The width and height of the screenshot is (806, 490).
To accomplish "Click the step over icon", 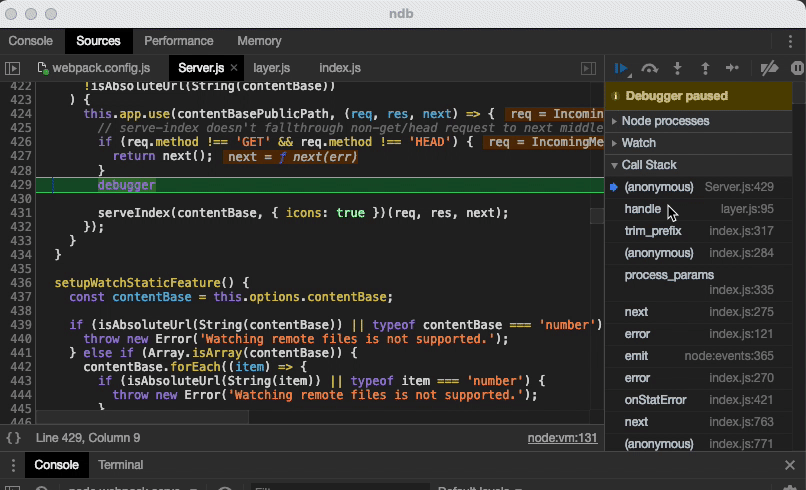I will (x=650, y=68).
